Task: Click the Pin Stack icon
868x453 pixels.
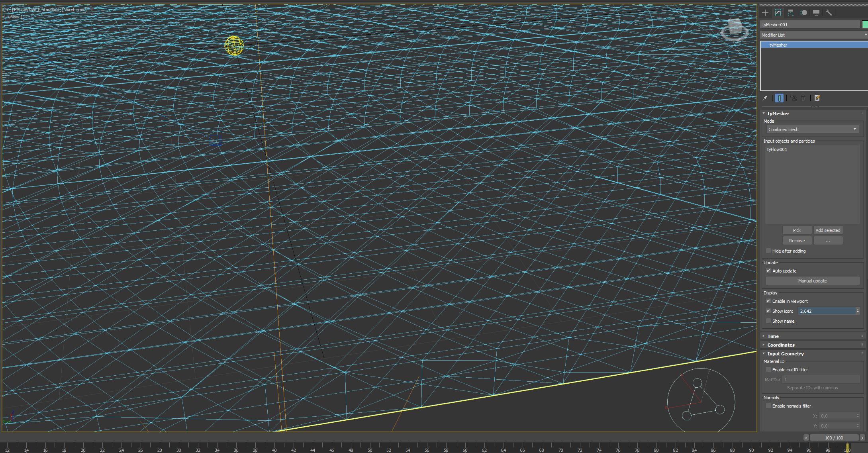Action: tap(765, 98)
